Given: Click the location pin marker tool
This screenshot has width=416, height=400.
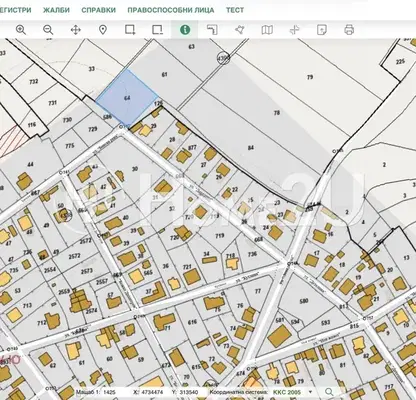Looking at the screenshot, I should (x=103, y=30).
